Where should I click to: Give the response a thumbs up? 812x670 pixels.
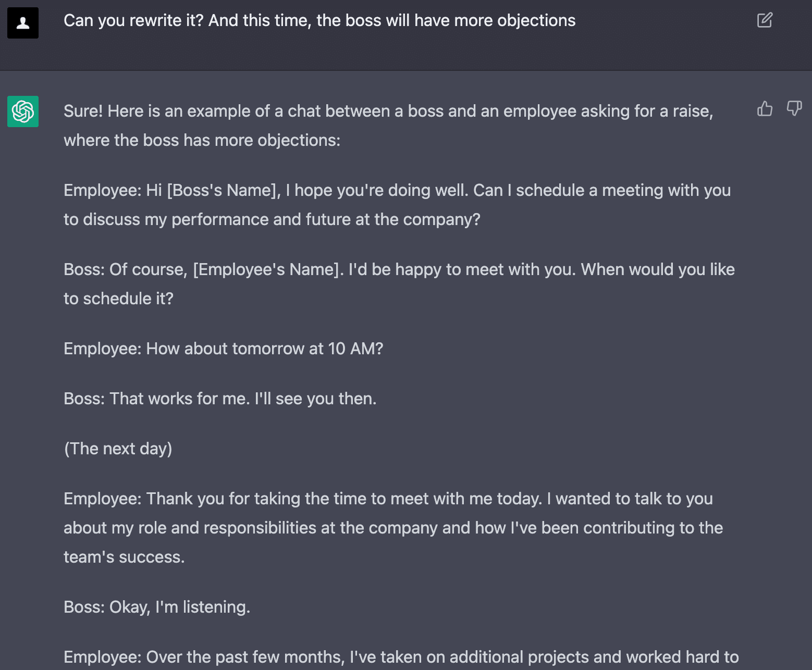coord(765,108)
